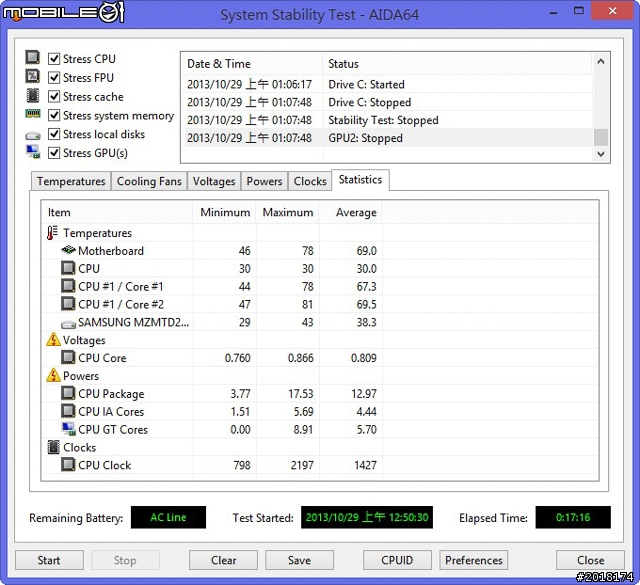The height and width of the screenshot is (585, 640).
Task: Open CPUID via its button
Action: tap(397, 560)
